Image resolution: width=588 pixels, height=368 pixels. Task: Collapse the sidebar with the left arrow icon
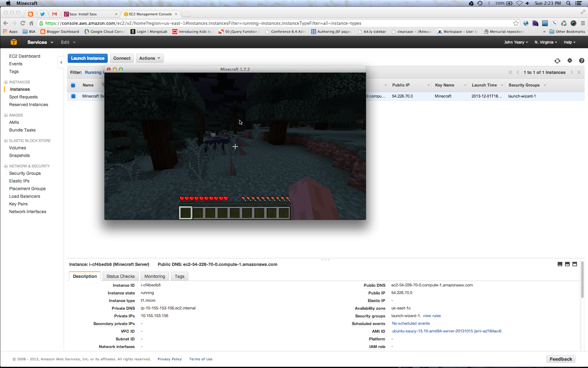click(61, 62)
